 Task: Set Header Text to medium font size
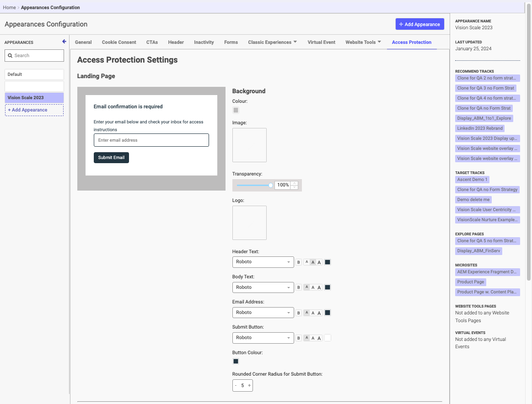313,262
